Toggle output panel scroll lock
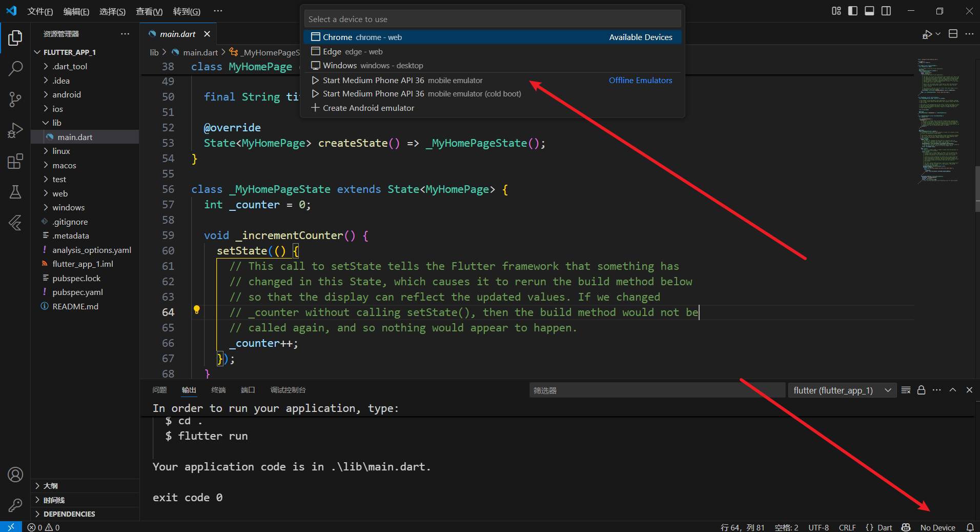980x532 pixels. pos(921,390)
